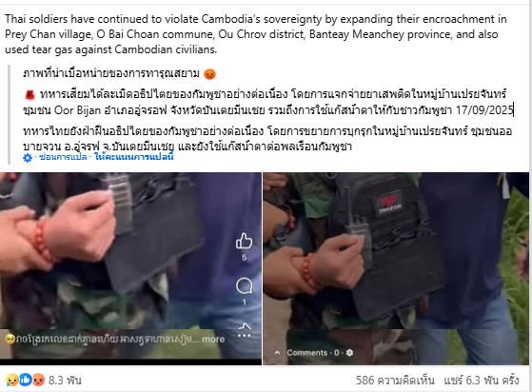Click the thumbs-up like icon on left video
The image size is (532, 392).
coord(244,241)
